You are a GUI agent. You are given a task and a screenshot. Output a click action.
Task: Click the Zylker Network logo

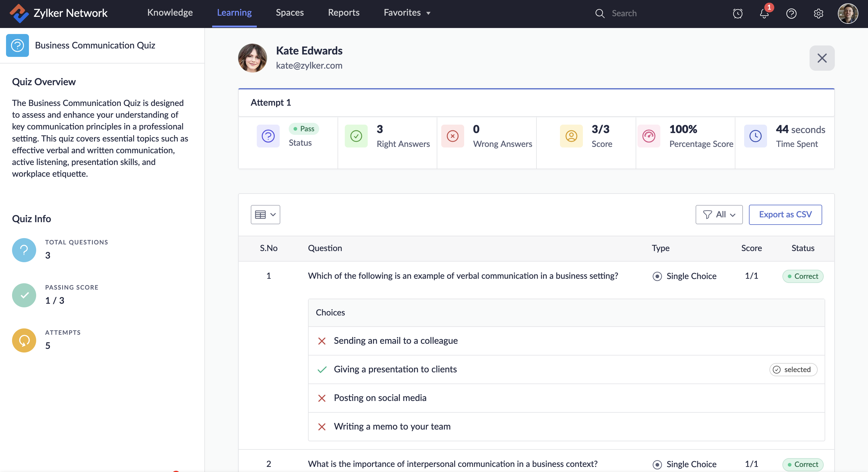[19, 13]
